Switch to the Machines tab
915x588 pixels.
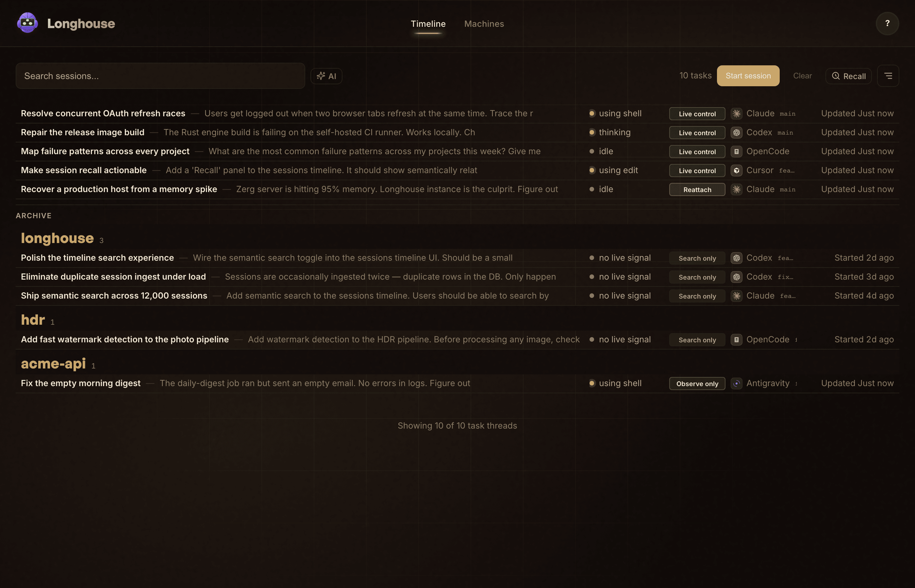[x=484, y=24]
